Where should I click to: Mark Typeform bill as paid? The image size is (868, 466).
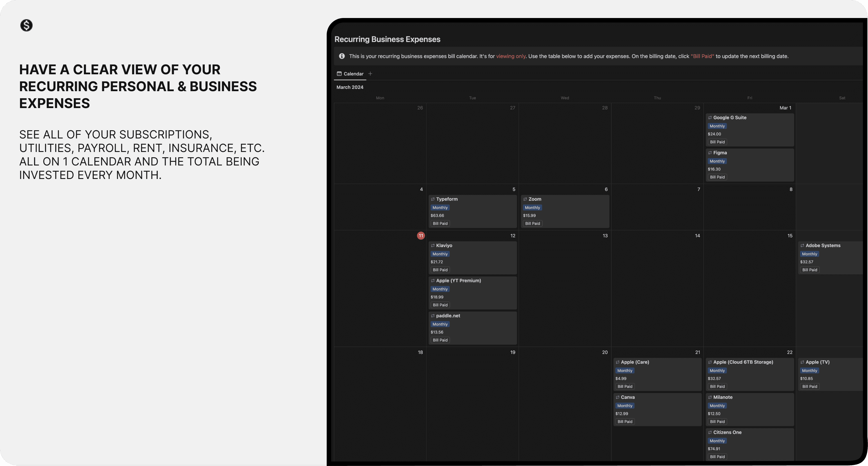tap(440, 223)
